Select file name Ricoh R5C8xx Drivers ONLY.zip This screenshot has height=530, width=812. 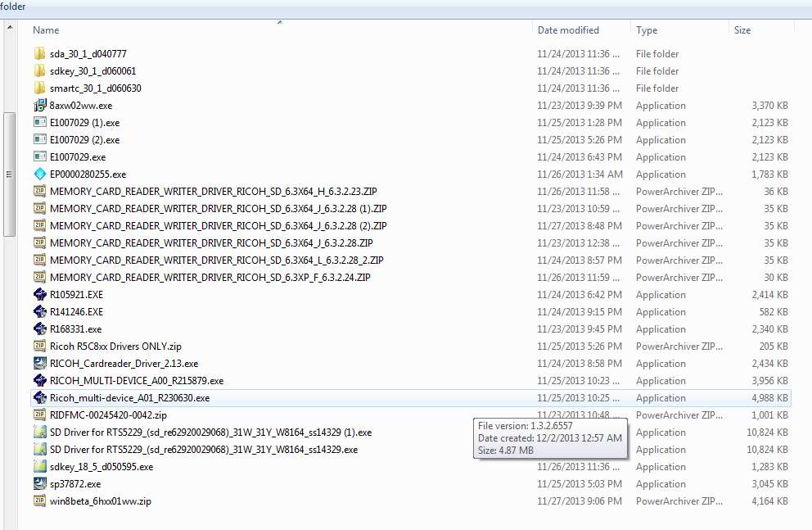tap(115, 346)
